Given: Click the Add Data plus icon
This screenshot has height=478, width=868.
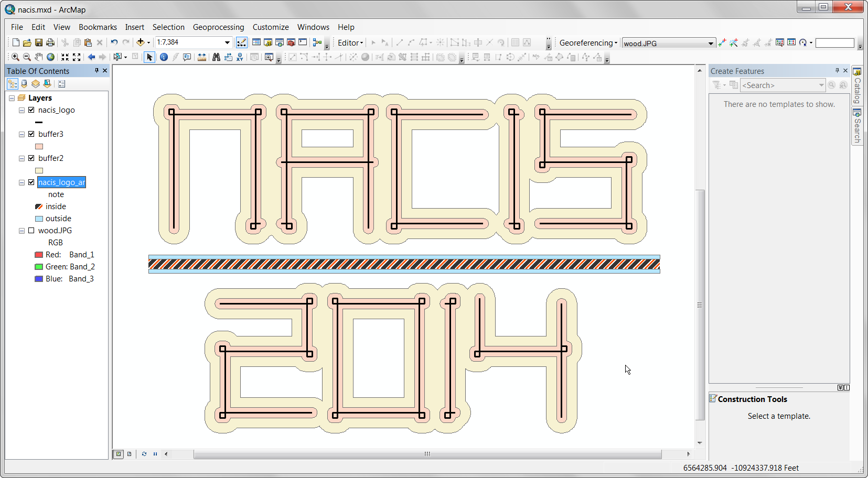Looking at the screenshot, I should [x=140, y=42].
